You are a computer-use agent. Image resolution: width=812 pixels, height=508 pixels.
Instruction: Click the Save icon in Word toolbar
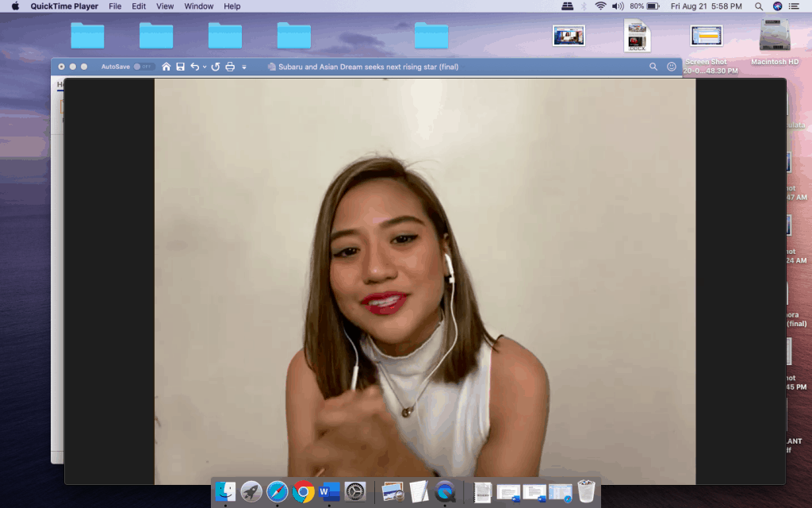[180, 67]
